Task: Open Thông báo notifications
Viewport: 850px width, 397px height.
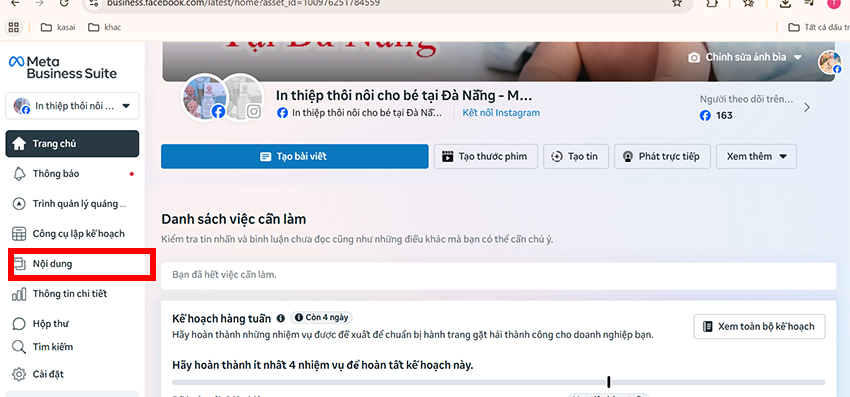Action: tap(72, 174)
